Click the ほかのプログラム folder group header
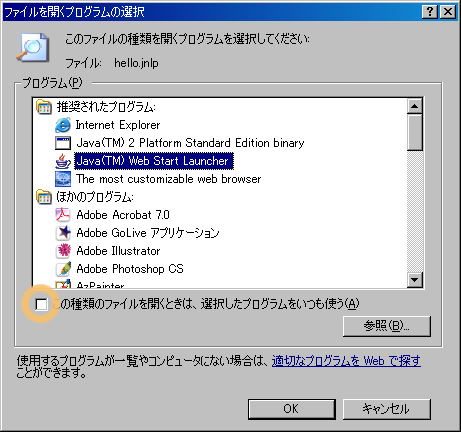The width and height of the screenshot is (461, 432). click(x=85, y=197)
